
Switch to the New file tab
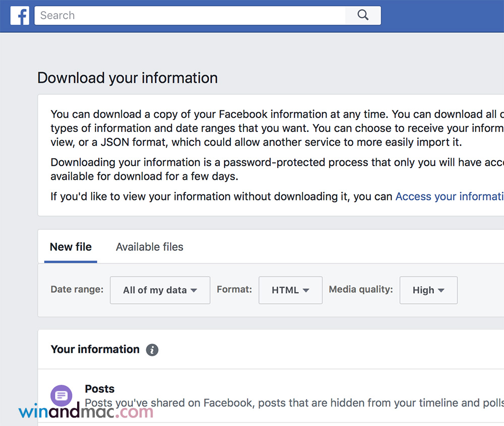(x=71, y=247)
